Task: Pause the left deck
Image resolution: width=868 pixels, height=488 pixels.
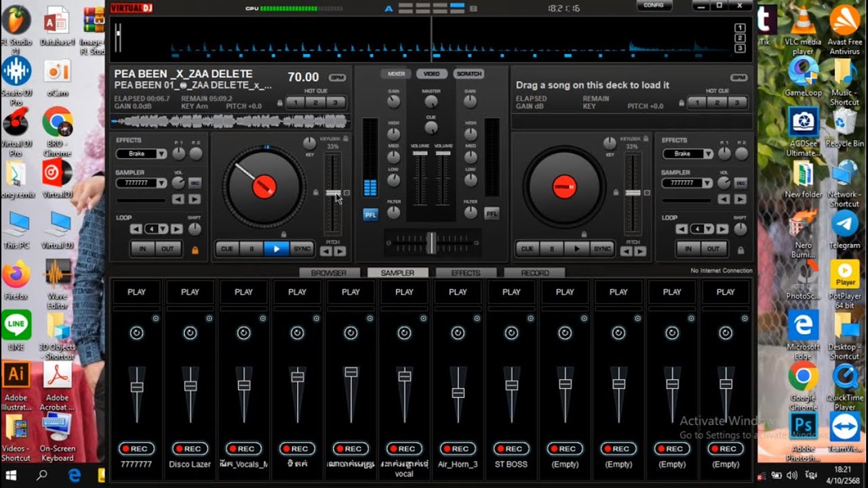Action: (x=251, y=249)
